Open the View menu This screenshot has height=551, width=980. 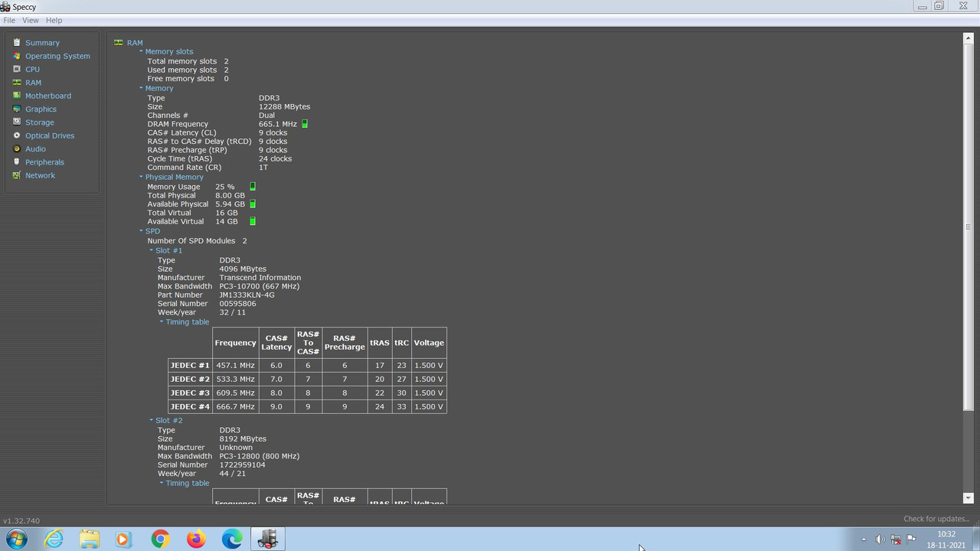30,21
